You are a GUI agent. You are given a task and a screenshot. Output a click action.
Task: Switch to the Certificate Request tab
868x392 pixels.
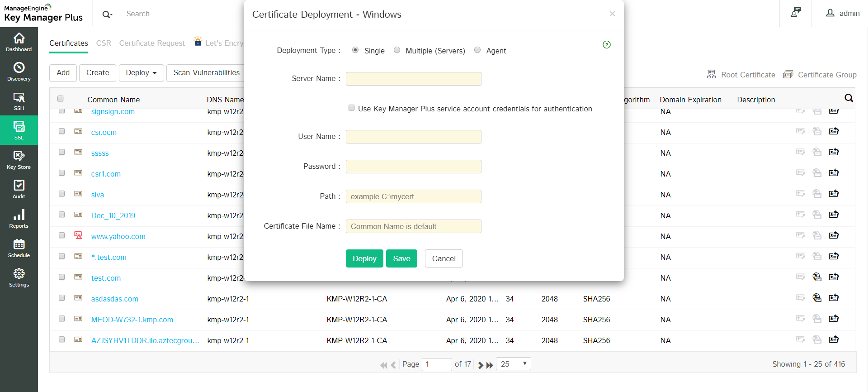click(152, 43)
